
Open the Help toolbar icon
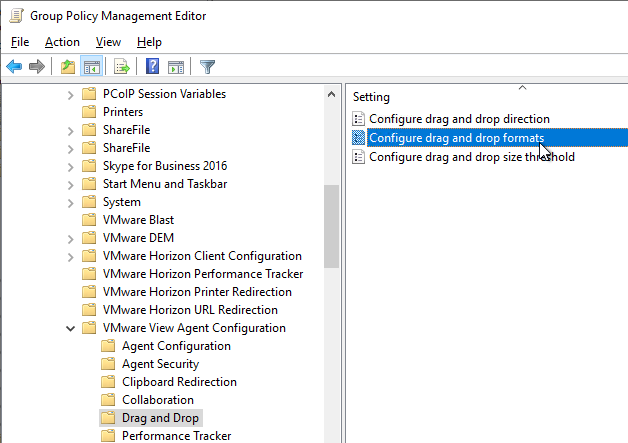(153, 66)
